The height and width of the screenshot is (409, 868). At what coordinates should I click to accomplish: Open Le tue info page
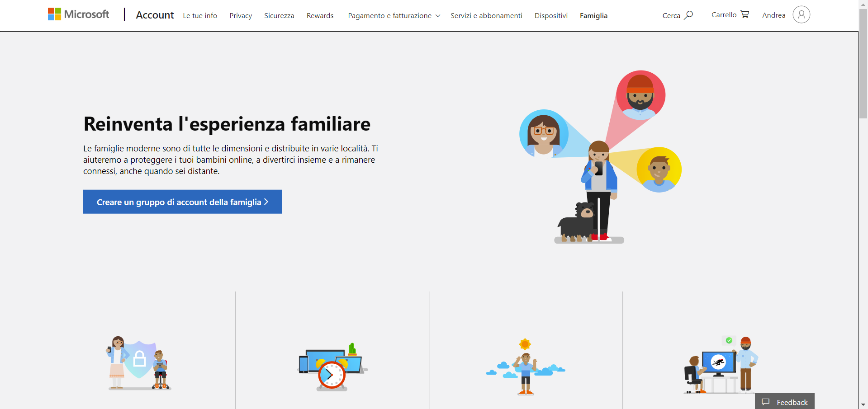point(200,15)
